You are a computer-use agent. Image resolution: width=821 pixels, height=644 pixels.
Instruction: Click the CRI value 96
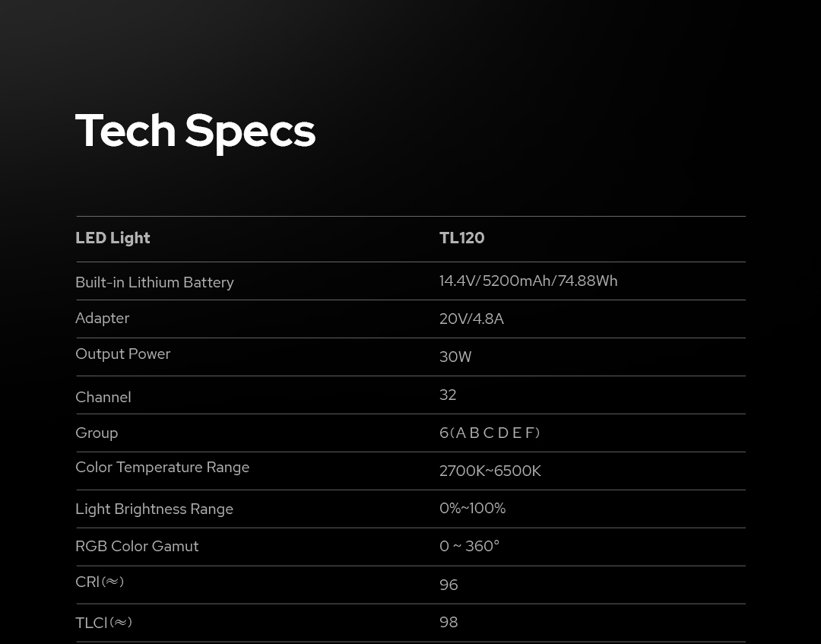coord(449,585)
